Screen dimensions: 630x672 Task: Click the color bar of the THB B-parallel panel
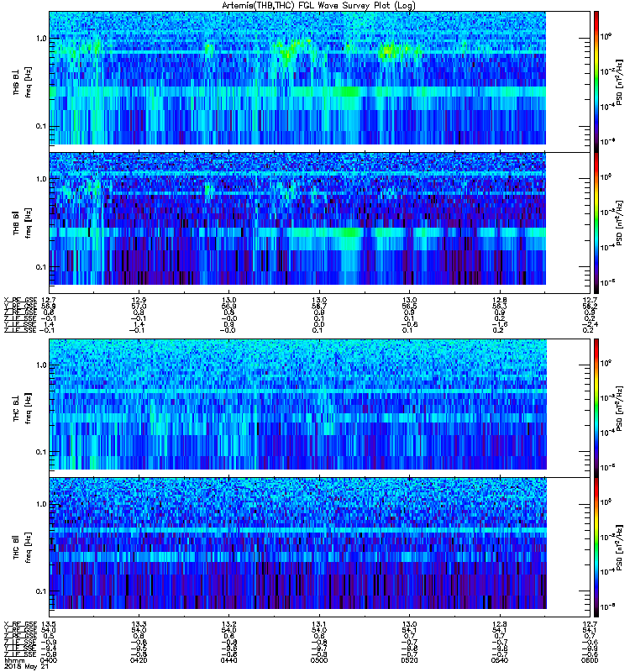(596, 223)
